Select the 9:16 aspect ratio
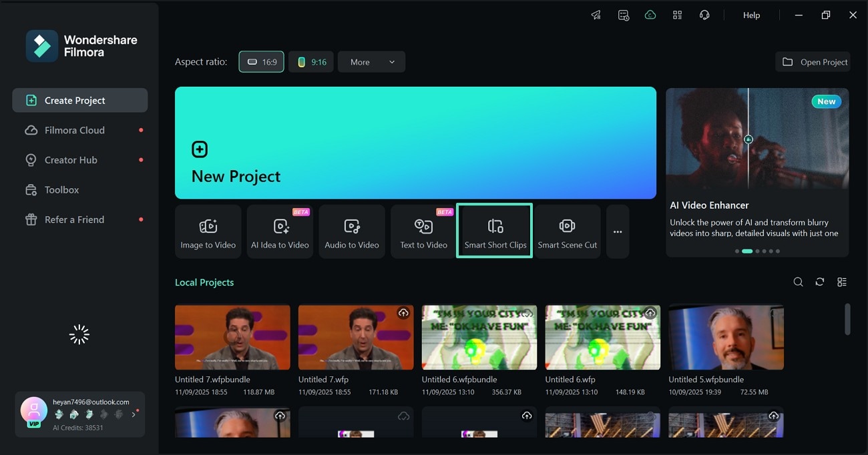 pyautogui.click(x=311, y=62)
